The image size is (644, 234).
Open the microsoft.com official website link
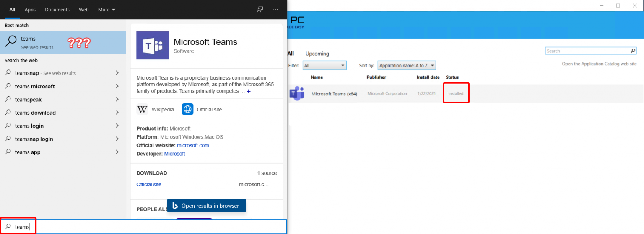coord(193,145)
